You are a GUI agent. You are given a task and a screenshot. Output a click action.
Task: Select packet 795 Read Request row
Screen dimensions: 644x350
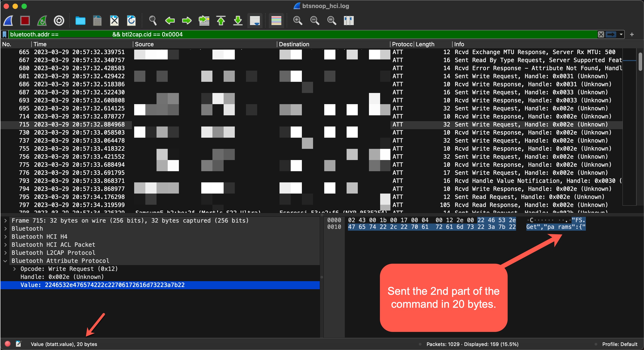coord(311,197)
